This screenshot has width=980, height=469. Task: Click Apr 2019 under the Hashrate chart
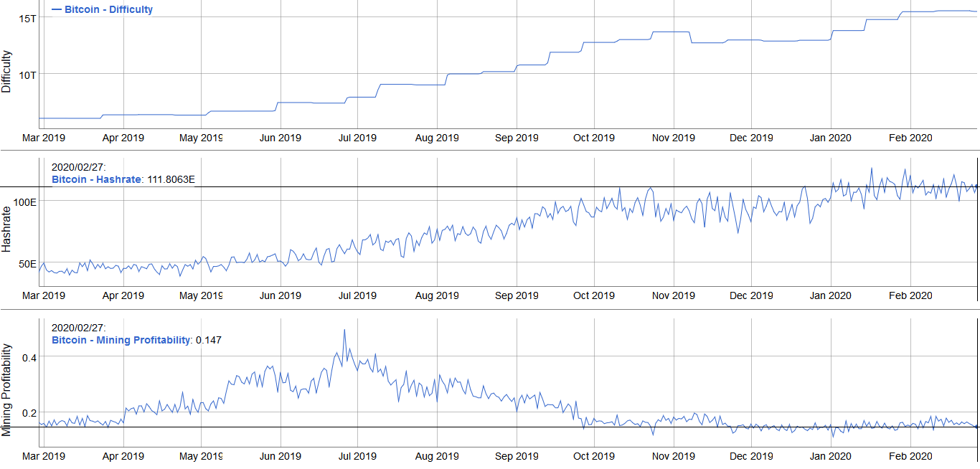tap(123, 295)
